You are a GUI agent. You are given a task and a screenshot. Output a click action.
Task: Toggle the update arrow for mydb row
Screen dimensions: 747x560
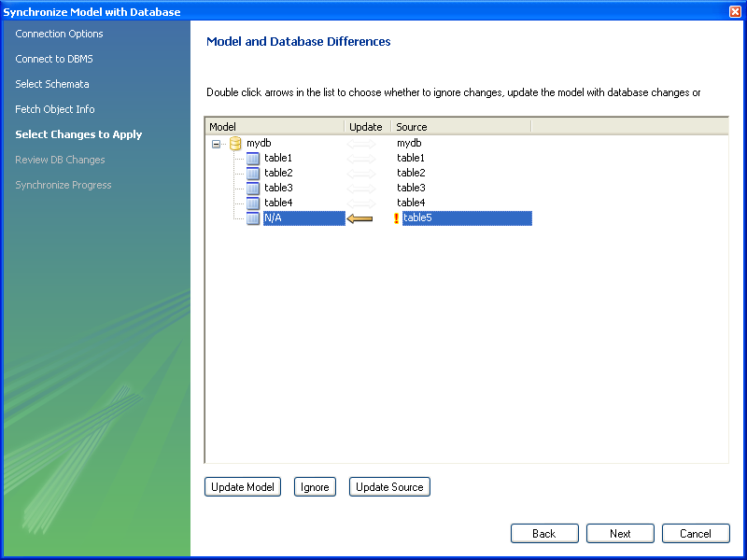pos(361,144)
